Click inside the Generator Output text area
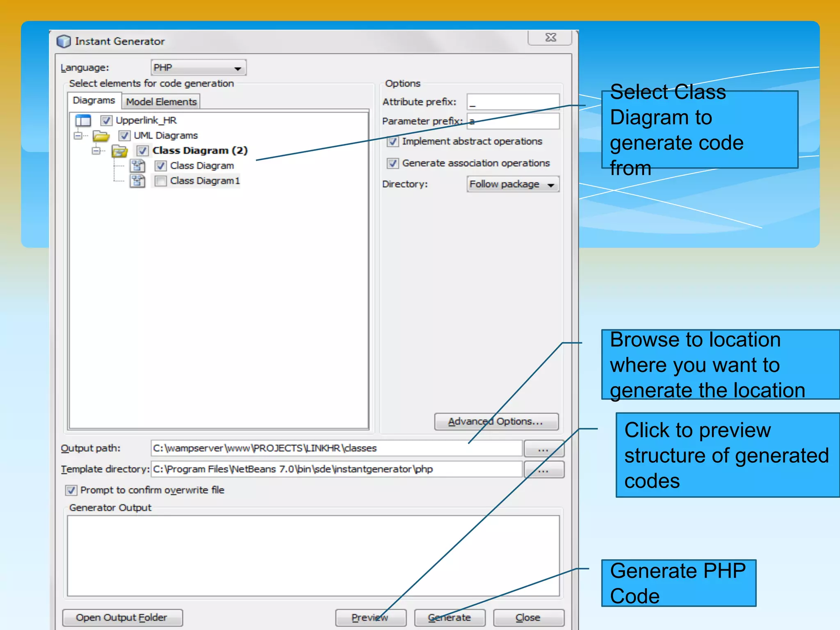Viewport: 840px width, 630px height. point(313,556)
